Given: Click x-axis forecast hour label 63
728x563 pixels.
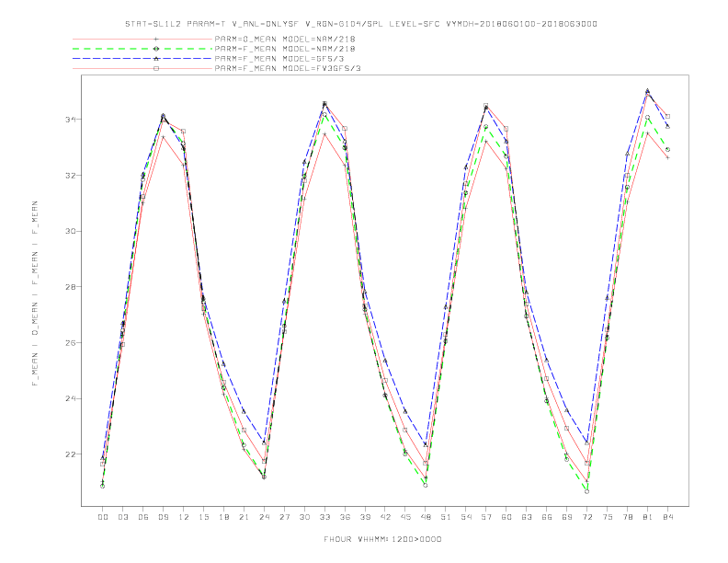Looking at the screenshot, I should click(527, 517).
